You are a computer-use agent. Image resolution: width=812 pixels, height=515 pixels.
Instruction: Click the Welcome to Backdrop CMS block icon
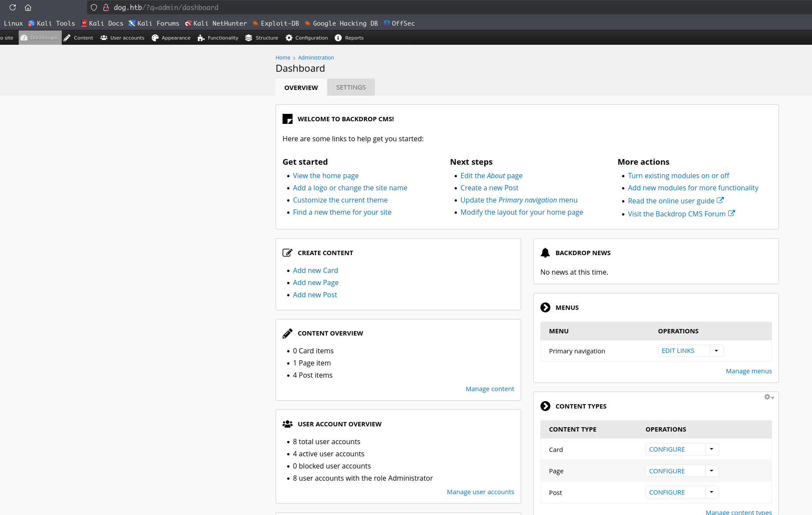click(287, 119)
